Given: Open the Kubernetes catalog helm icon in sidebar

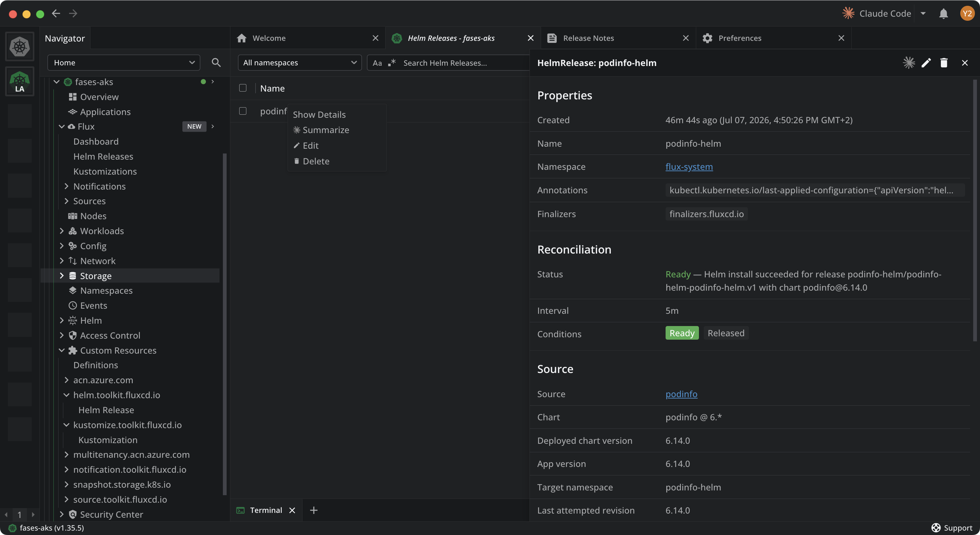Looking at the screenshot, I should click(x=19, y=47).
